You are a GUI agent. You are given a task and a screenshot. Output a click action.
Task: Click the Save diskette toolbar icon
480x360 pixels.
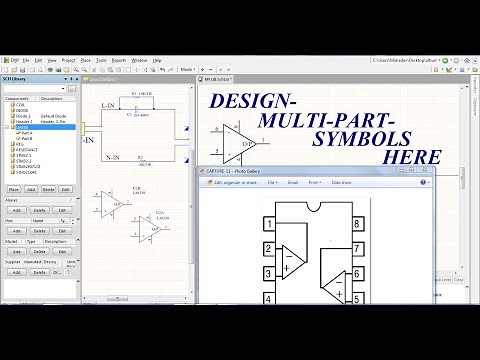tap(22, 70)
